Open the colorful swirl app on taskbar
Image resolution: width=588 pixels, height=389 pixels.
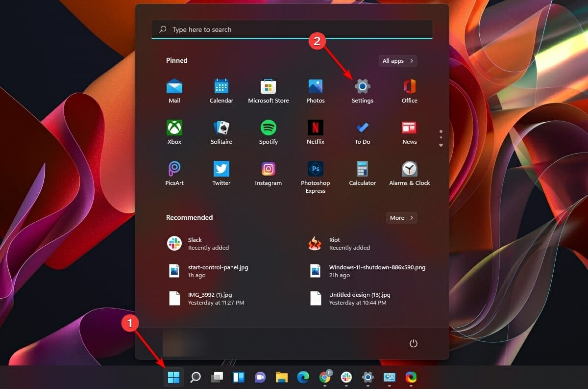point(411,377)
